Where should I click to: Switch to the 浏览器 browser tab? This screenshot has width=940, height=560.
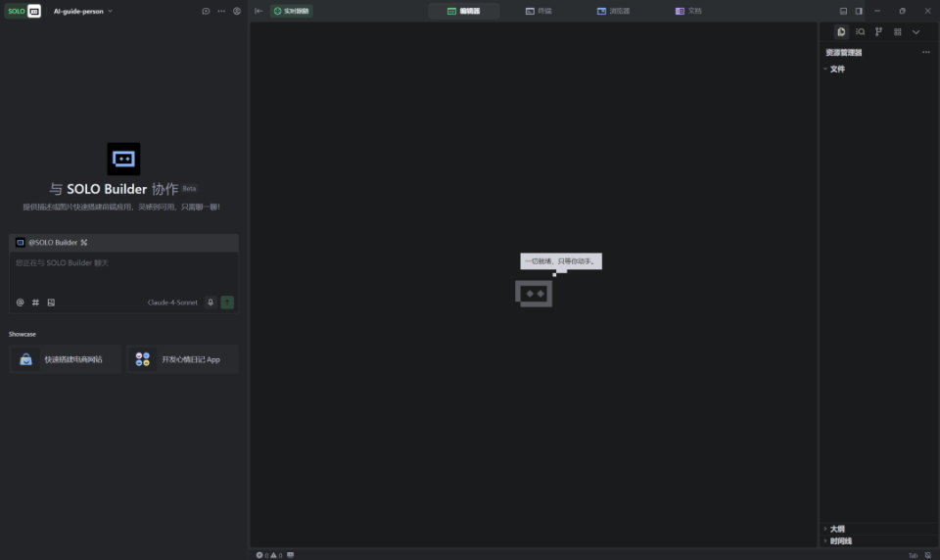pyautogui.click(x=614, y=11)
